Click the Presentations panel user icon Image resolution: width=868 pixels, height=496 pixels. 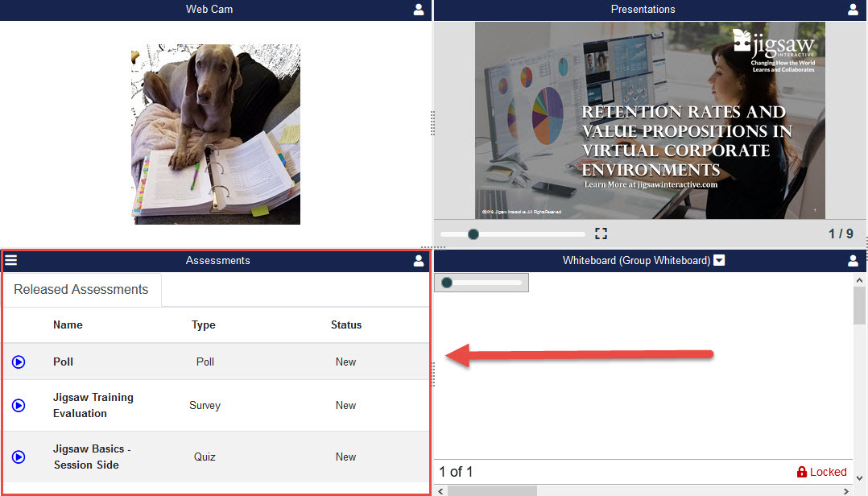pyautogui.click(x=854, y=10)
